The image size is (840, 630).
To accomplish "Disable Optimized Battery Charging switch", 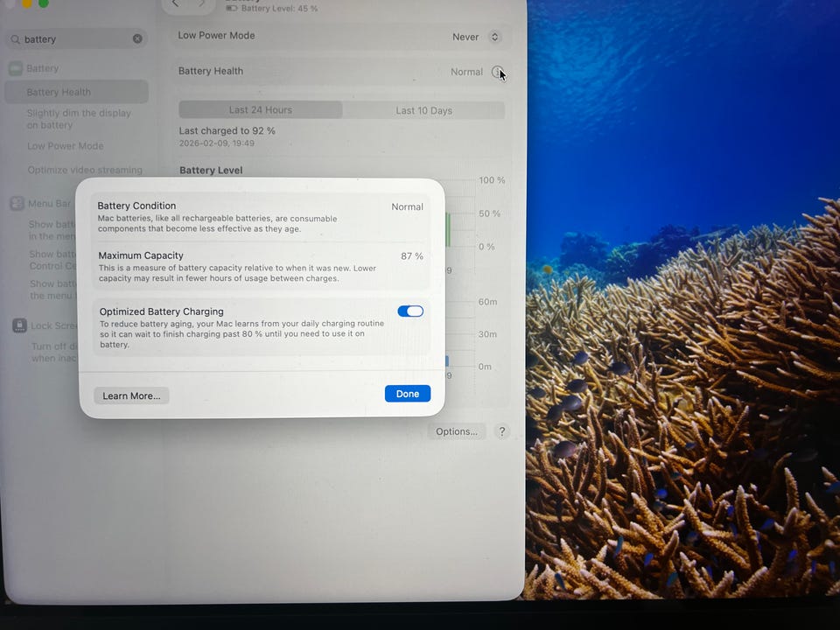I will point(409,311).
